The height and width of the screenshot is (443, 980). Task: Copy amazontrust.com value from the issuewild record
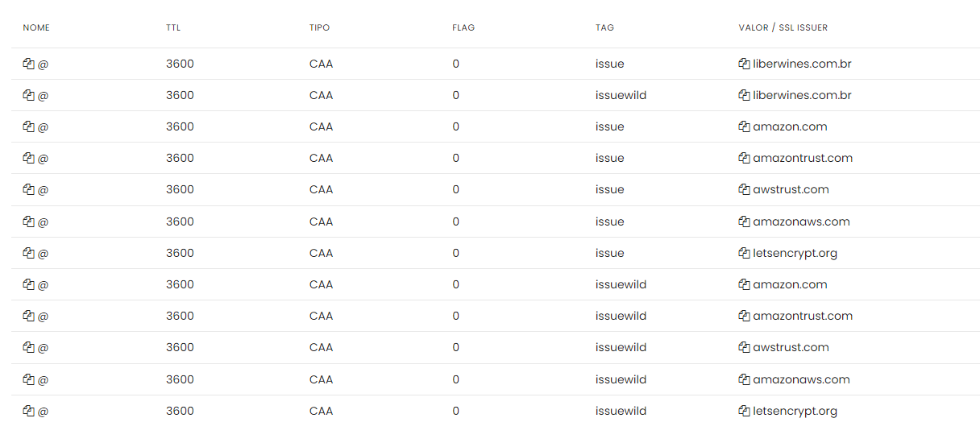pos(744,316)
